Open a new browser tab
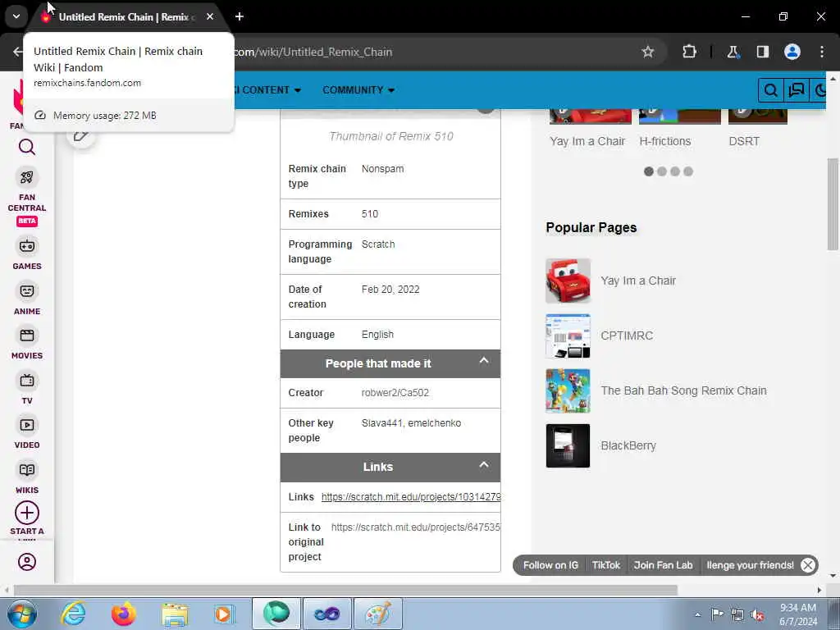Screen dimensions: 840x630 240,16
